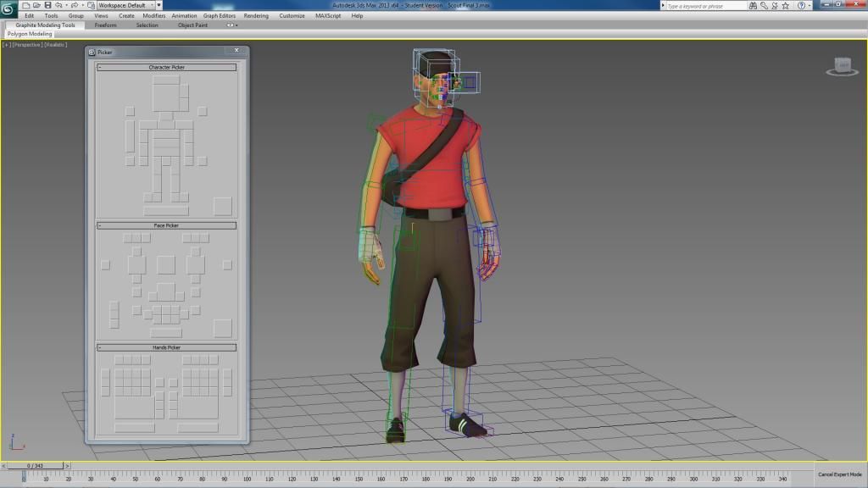Image resolution: width=868 pixels, height=488 pixels.
Task: Switch to the Selection ribbon tab
Action: point(147,25)
